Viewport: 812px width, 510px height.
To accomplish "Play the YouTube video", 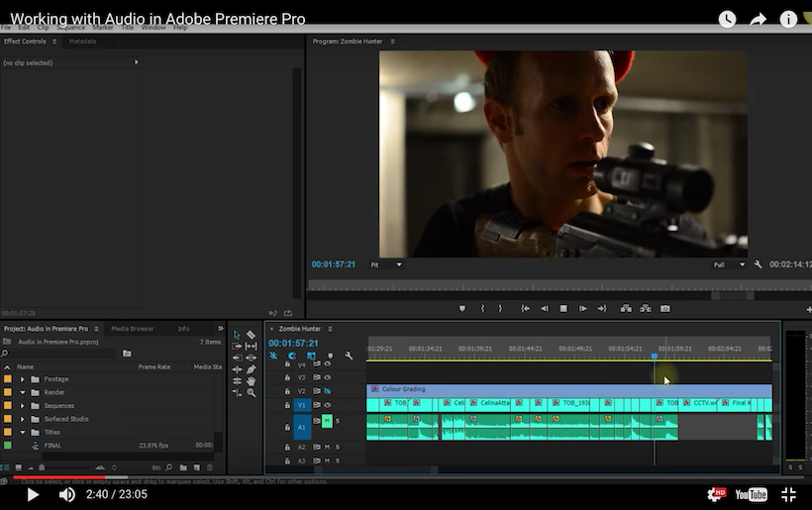I will (x=33, y=495).
